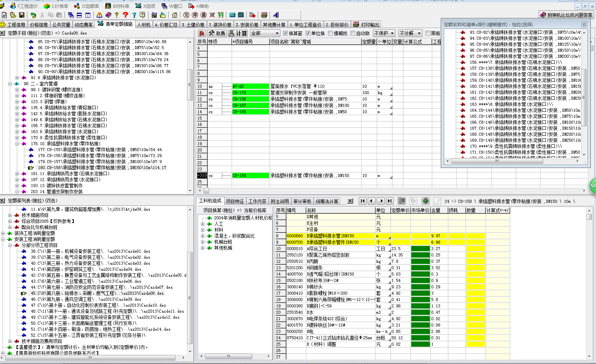Switch to the 人材机 tab
This screenshot has width=596, height=364.
144,25
